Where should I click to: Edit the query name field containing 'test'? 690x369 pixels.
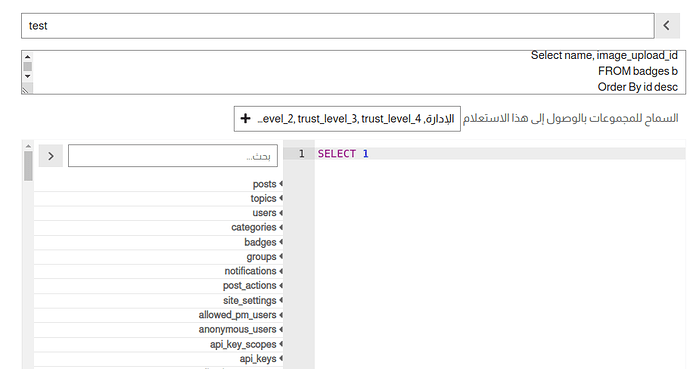338,26
